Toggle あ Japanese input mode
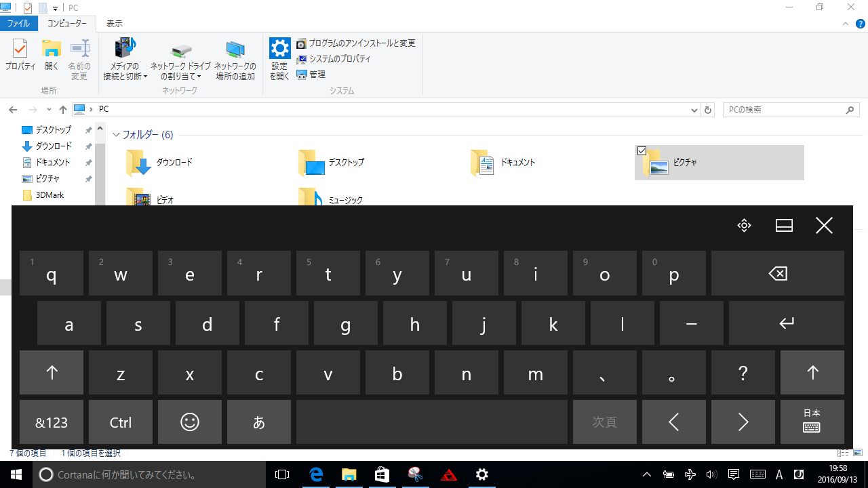868x488 pixels. click(259, 422)
